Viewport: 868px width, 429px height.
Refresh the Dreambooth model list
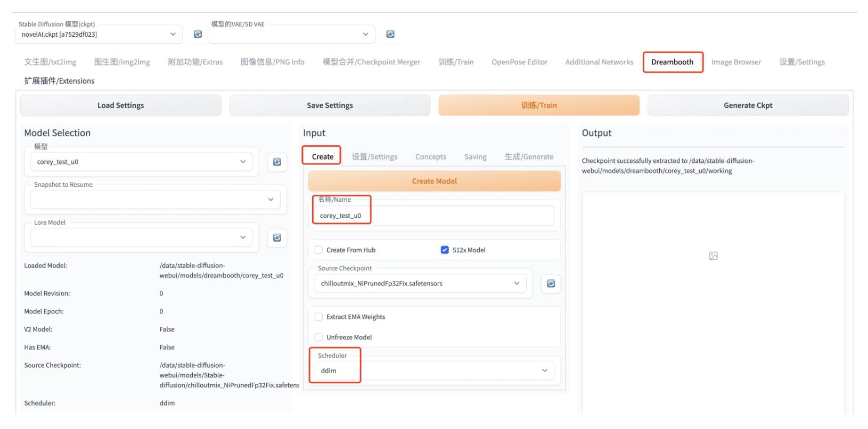277,162
